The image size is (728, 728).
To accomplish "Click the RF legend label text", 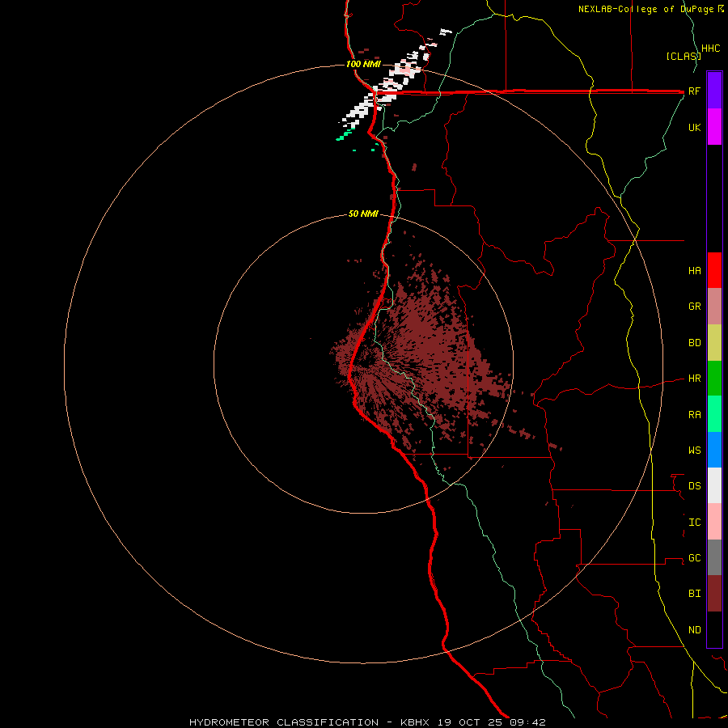I will pos(695,91).
